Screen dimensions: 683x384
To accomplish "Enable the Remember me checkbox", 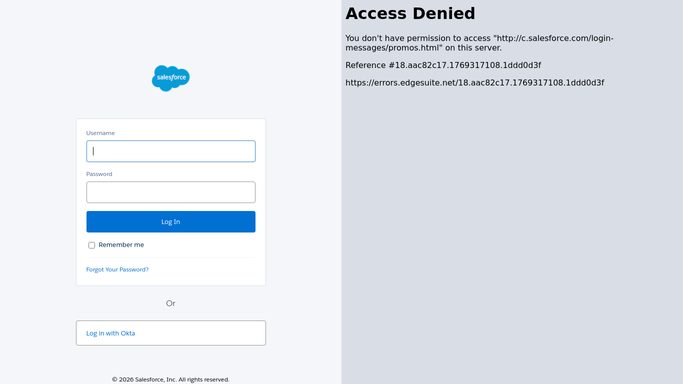I will click(91, 245).
